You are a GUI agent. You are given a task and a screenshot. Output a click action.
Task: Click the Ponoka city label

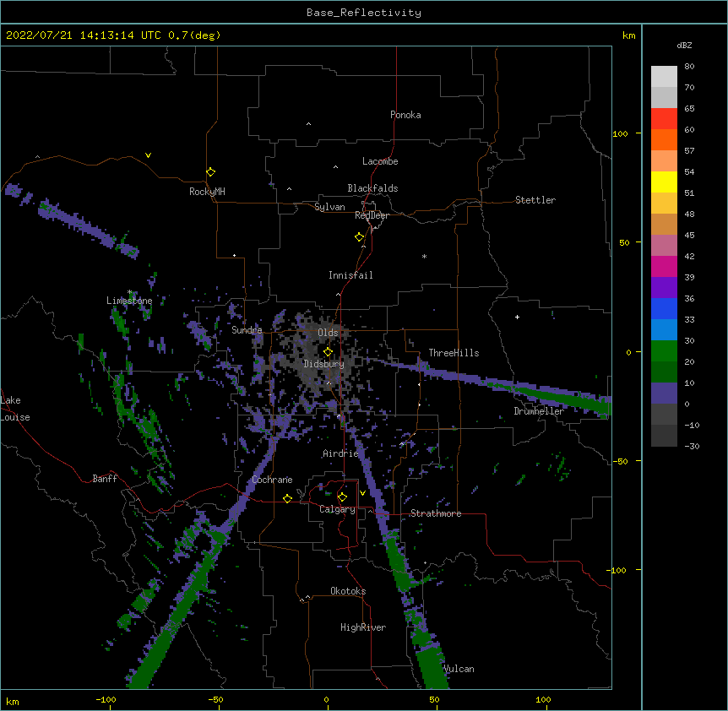tap(405, 115)
